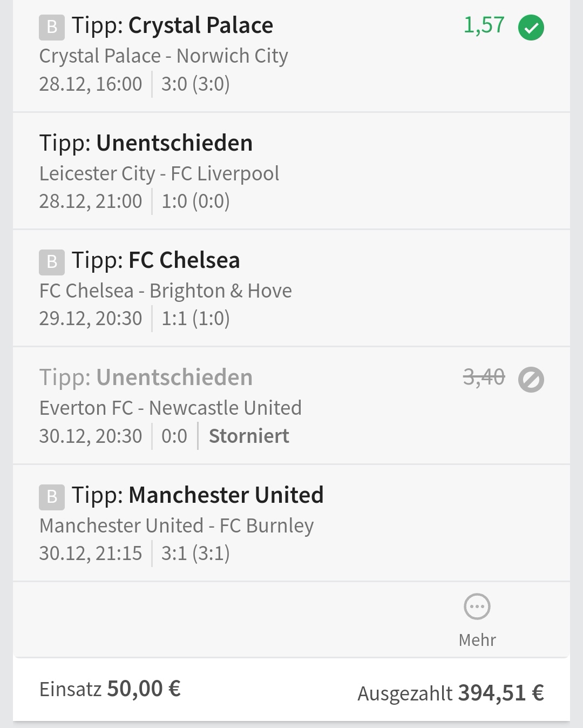
Task: Select the Tipp: Unentschieden Leicester bet title
Action: click(x=146, y=143)
